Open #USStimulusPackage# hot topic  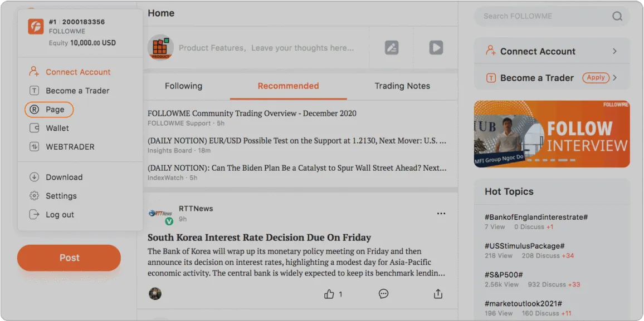pyautogui.click(x=524, y=246)
